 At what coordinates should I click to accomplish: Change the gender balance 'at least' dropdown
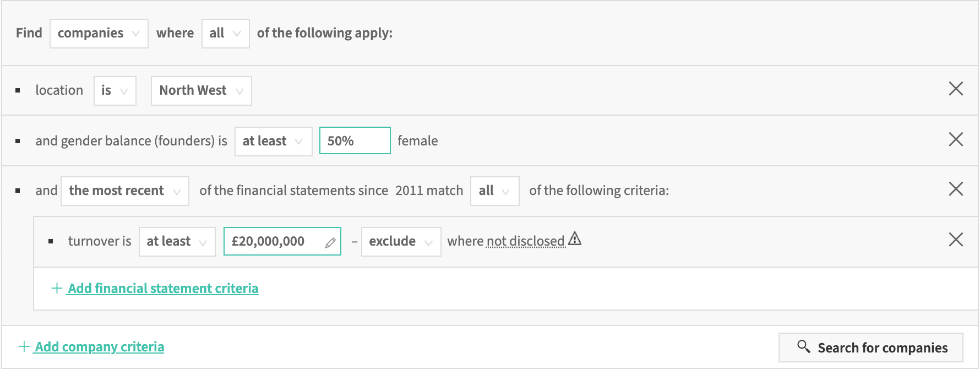(274, 142)
